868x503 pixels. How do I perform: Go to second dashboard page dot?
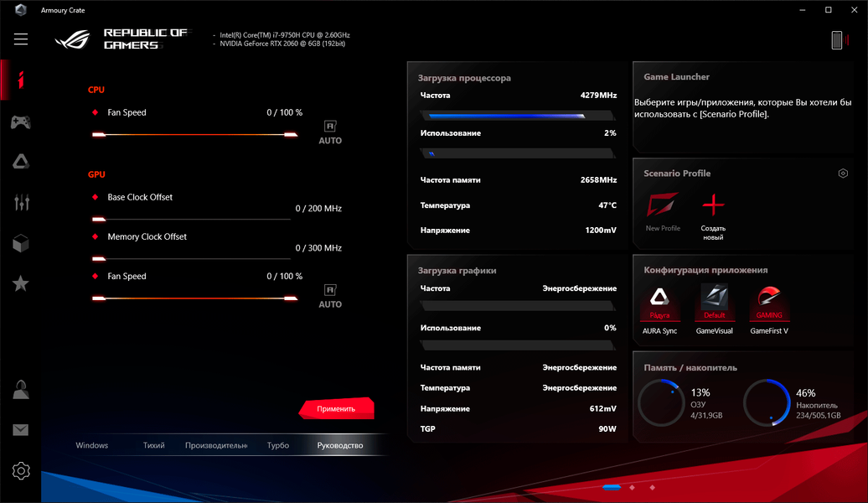tap(633, 487)
